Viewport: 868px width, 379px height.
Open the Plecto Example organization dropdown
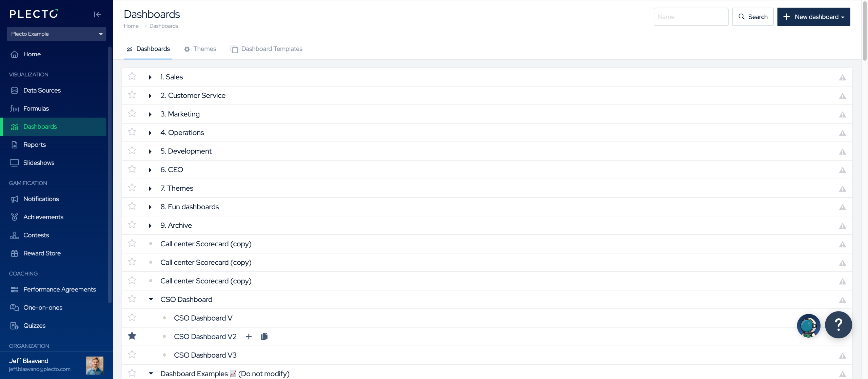[x=56, y=34]
